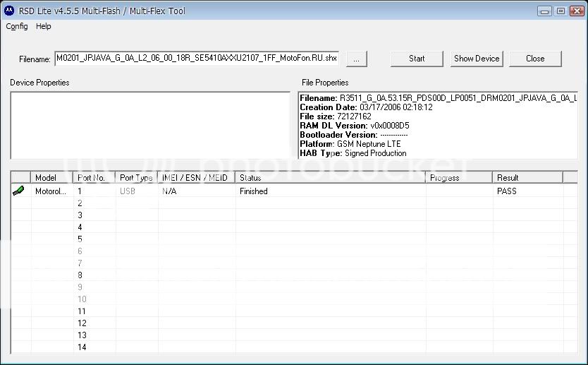588x365 pixels.
Task: Click the Start button
Action: click(x=417, y=59)
